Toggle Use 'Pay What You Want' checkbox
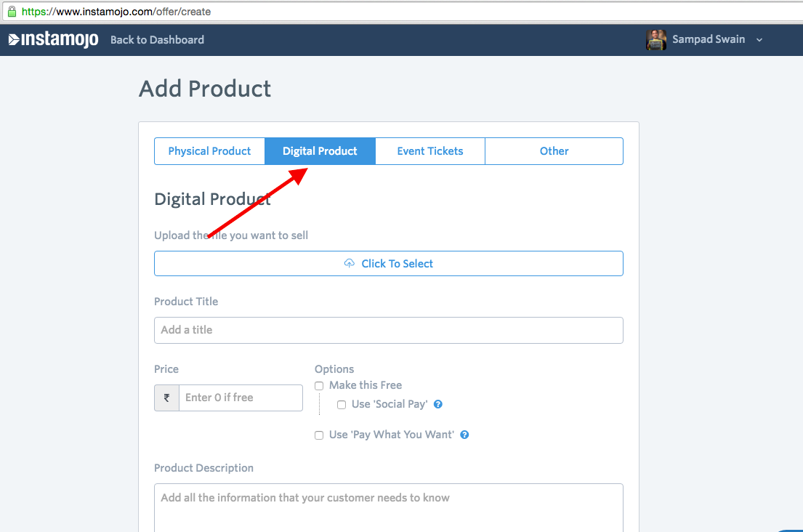 tap(319, 435)
